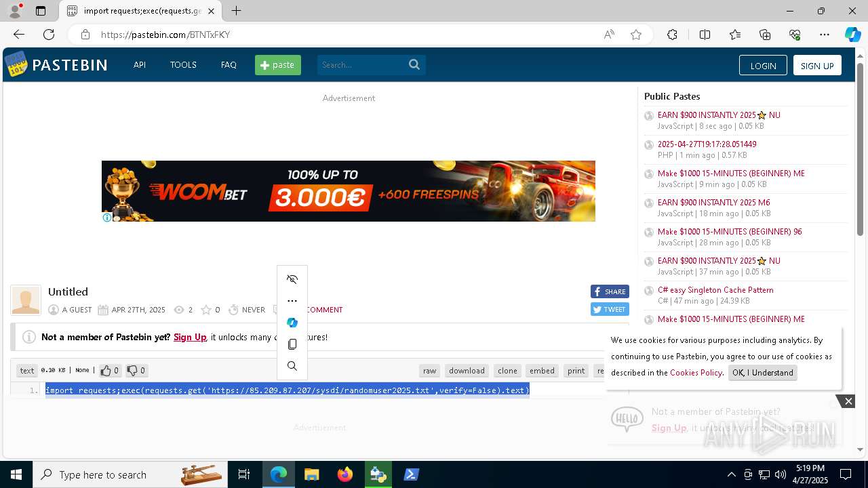The width and height of the screenshot is (868, 488).
Task: Print the paste
Action: tap(576, 371)
